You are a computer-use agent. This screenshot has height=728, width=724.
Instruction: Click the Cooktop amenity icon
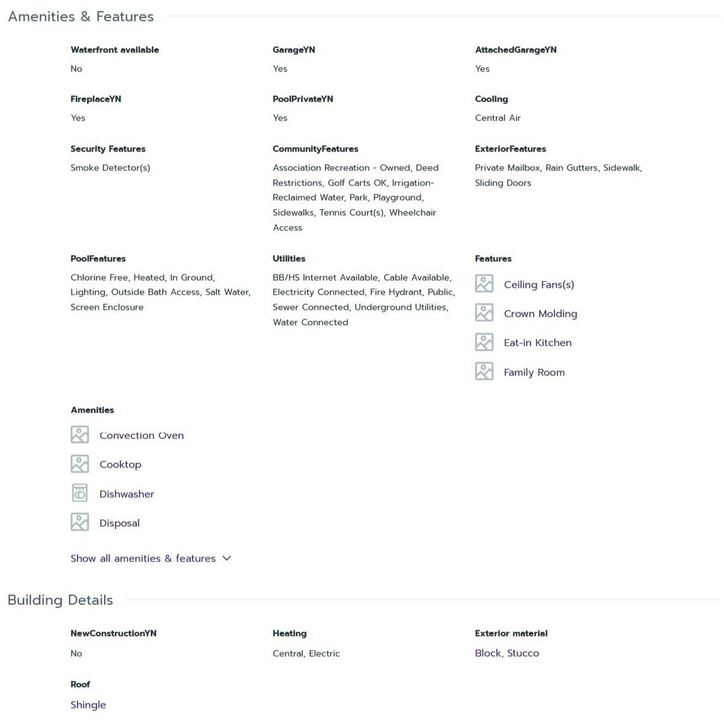(x=80, y=464)
